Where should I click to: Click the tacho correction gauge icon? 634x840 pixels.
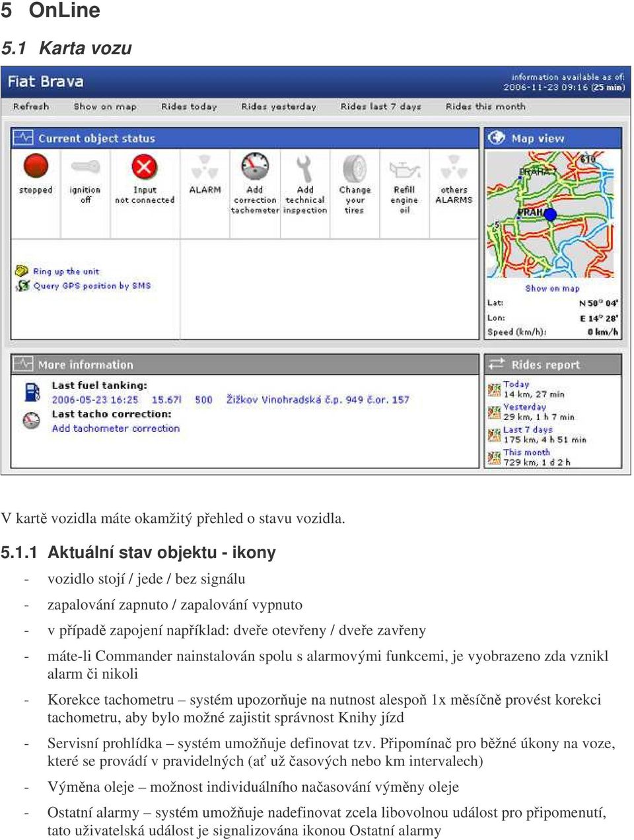click(x=32, y=420)
